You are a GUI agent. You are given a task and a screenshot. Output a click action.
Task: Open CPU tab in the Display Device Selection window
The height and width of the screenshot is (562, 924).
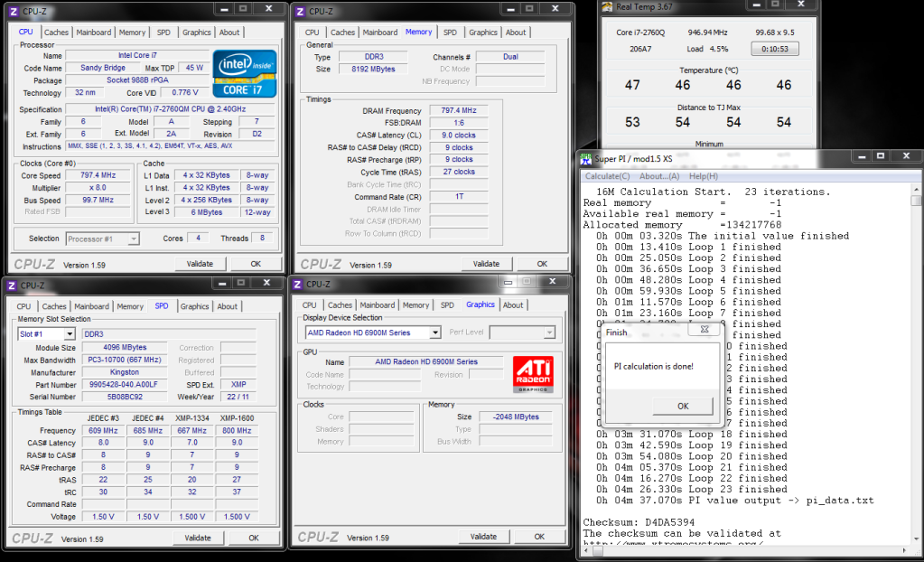pos(310,305)
